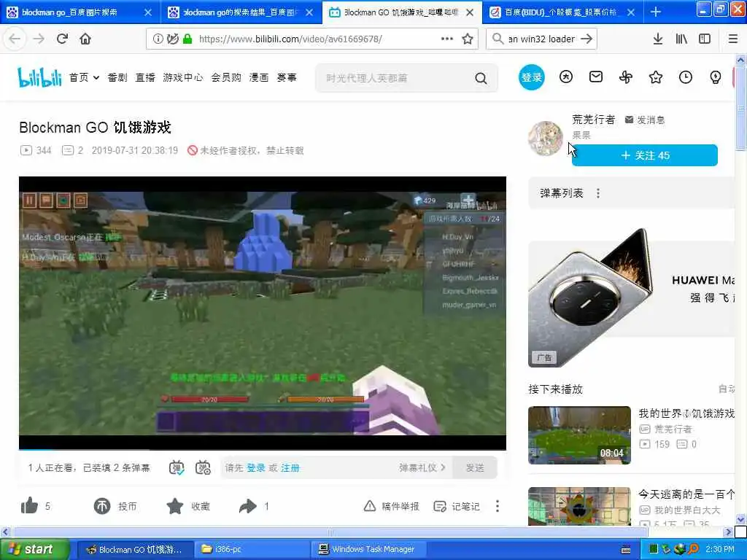Click 发消息 next to uploader name

pos(645,120)
